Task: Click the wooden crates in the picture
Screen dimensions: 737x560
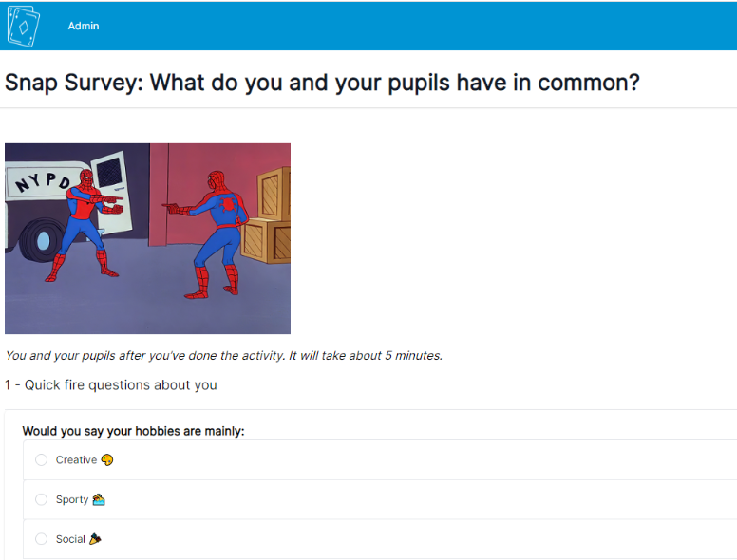Action: (267, 216)
